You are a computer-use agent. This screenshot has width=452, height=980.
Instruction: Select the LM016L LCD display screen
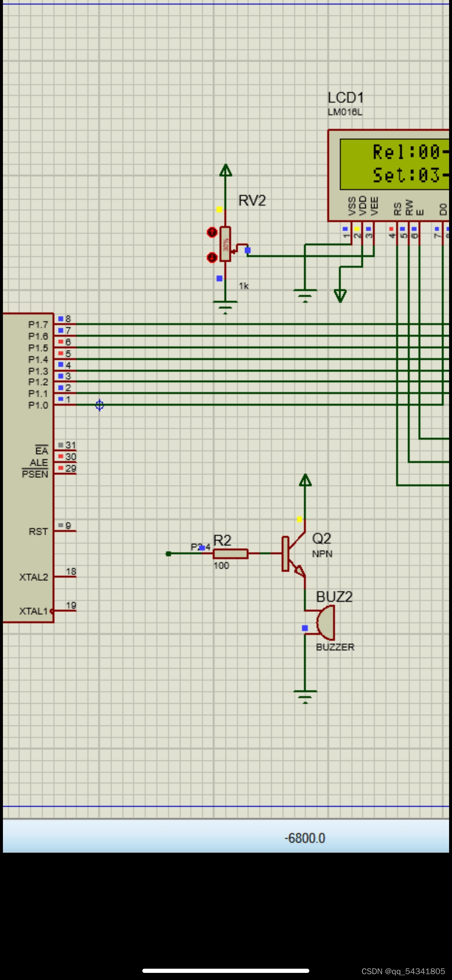pos(394,164)
